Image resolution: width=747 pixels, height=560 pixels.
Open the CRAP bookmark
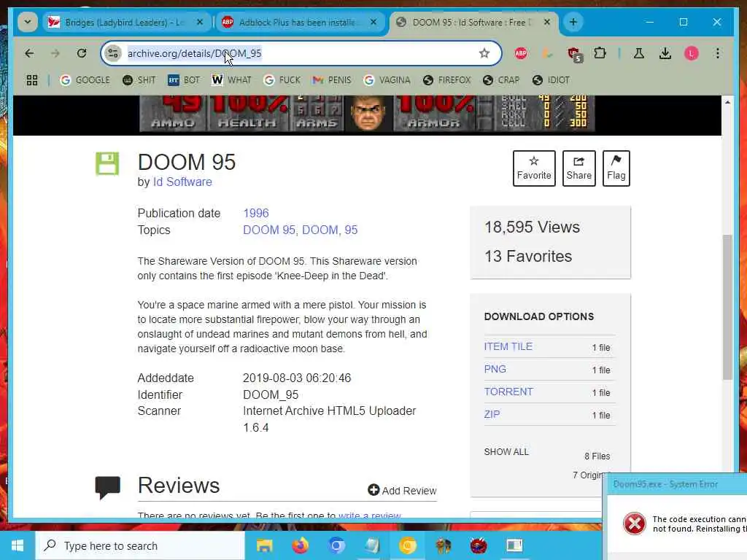[501, 80]
